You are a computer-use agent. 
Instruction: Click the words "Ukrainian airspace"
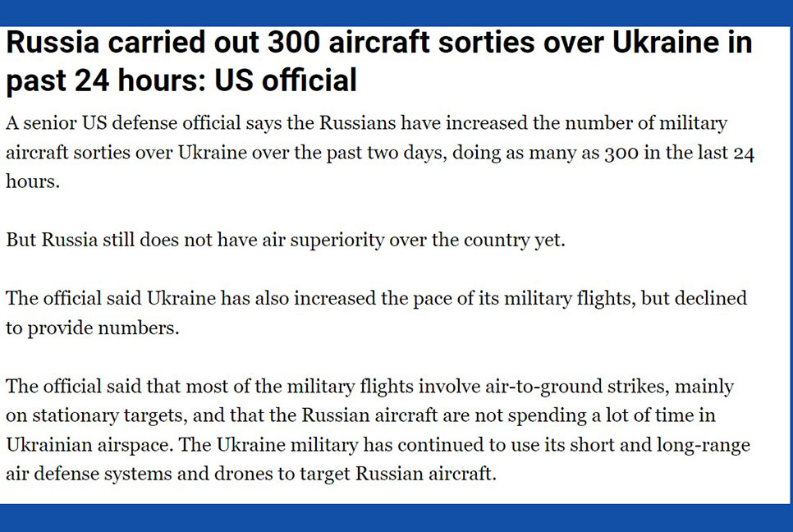[89, 445]
